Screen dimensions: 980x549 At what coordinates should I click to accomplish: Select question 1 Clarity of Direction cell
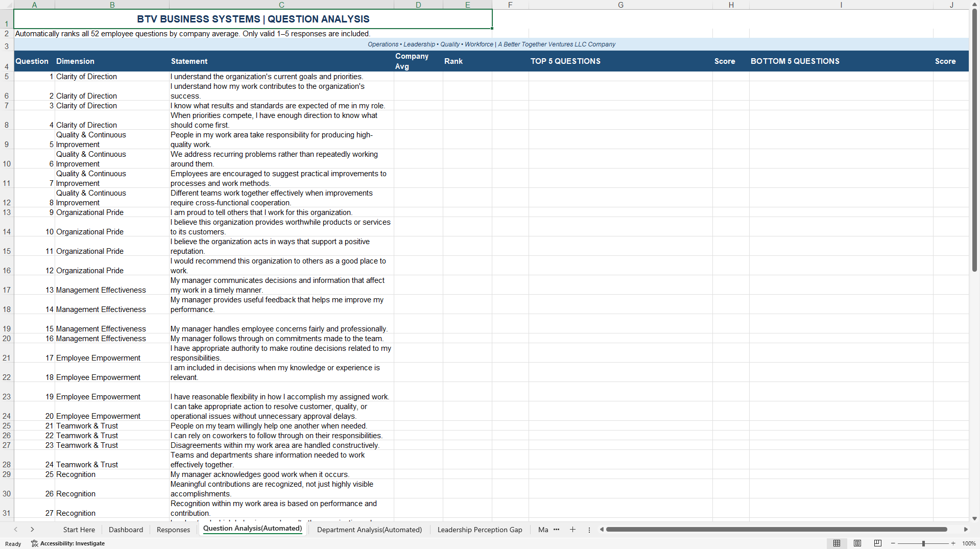tap(112, 77)
